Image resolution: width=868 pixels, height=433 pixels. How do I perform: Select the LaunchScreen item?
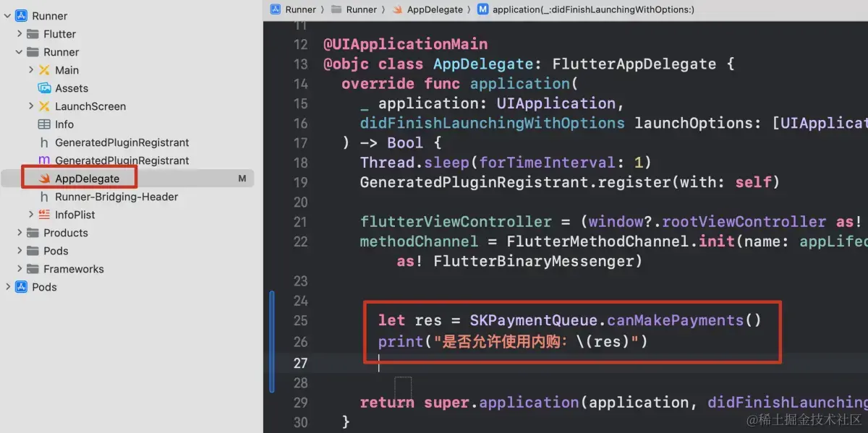(90, 106)
